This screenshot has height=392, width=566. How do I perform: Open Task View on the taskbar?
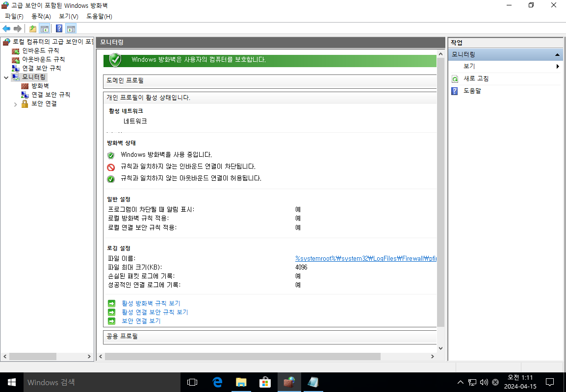click(192, 382)
